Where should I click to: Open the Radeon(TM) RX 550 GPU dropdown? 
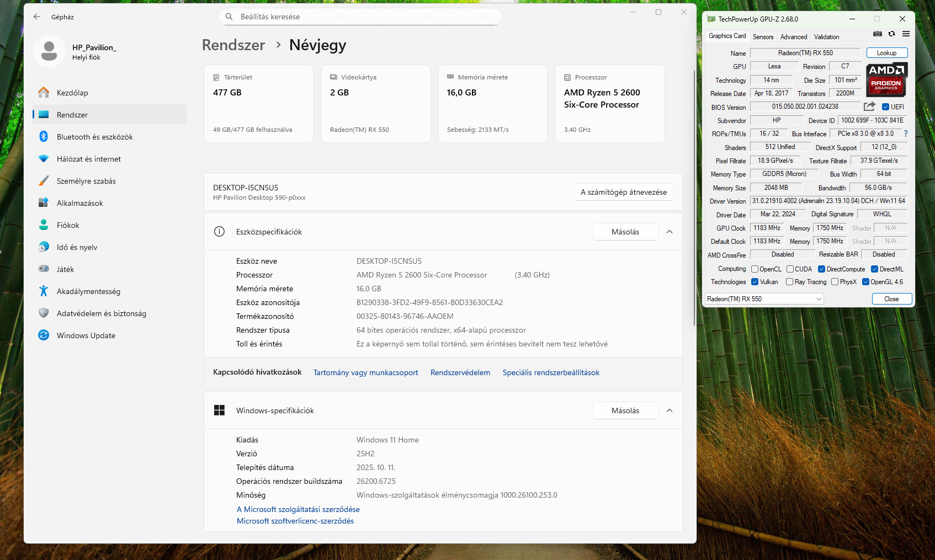tap(764, 299)
